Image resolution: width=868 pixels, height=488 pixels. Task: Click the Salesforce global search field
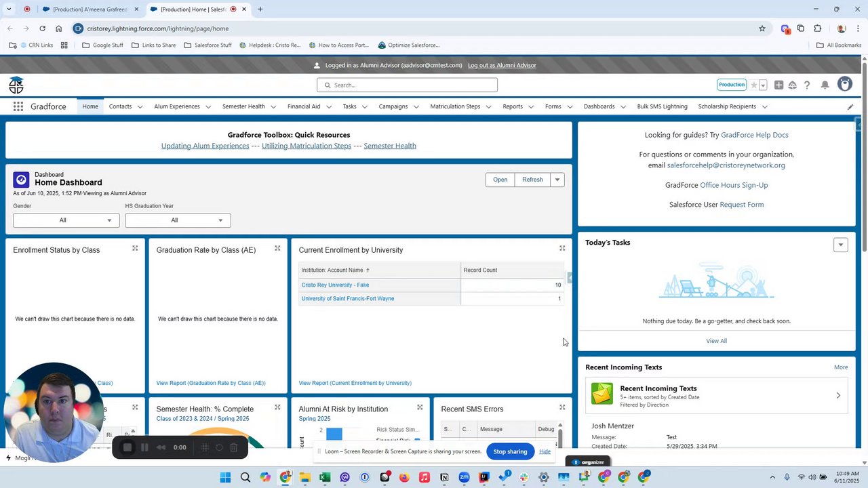coord(407,85)
